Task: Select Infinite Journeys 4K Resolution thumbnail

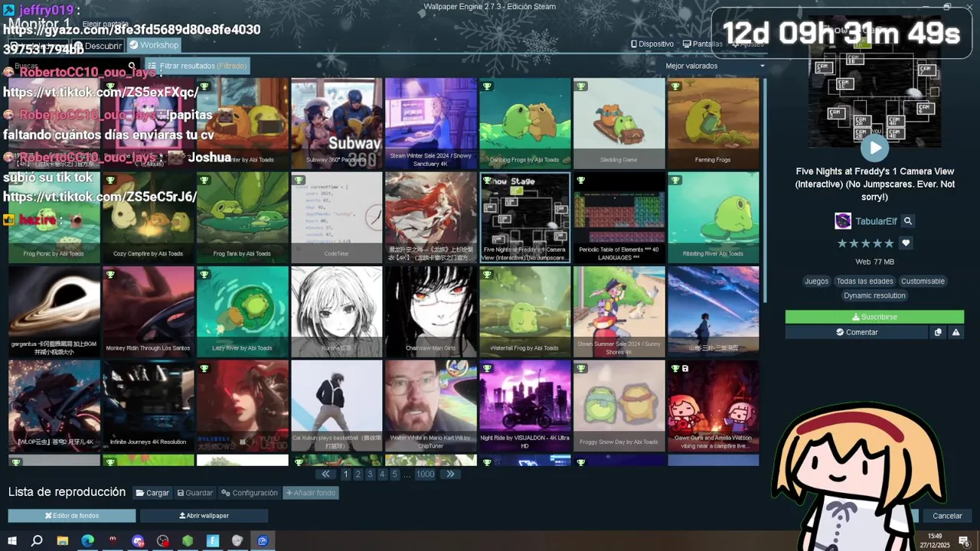Action: [148, 406]
